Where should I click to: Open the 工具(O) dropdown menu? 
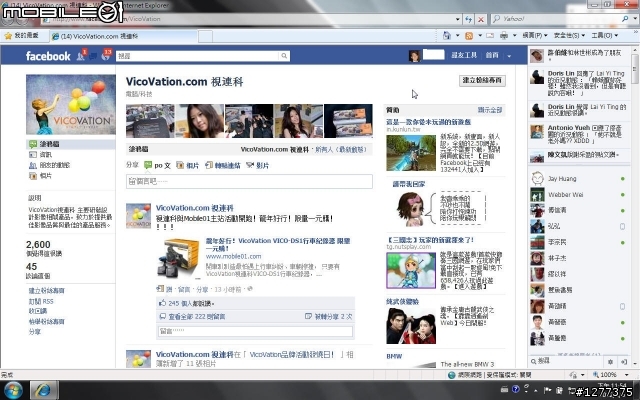coord(604,36)
